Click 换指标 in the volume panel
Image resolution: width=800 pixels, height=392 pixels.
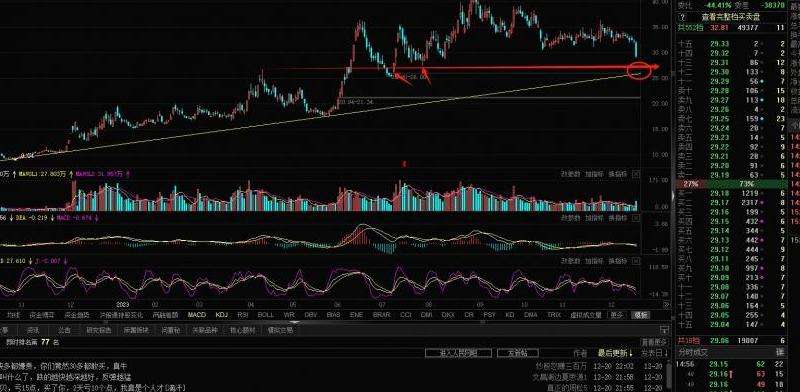click(617, 174)
